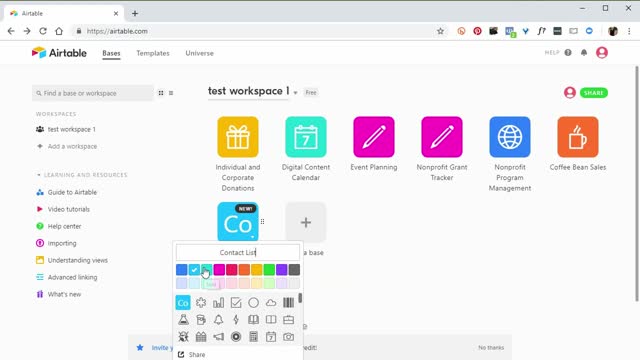Choose the camera icon in the icon picker
Image resolution: width=640 pixels, height=360 pixels.
coord(289,337)
